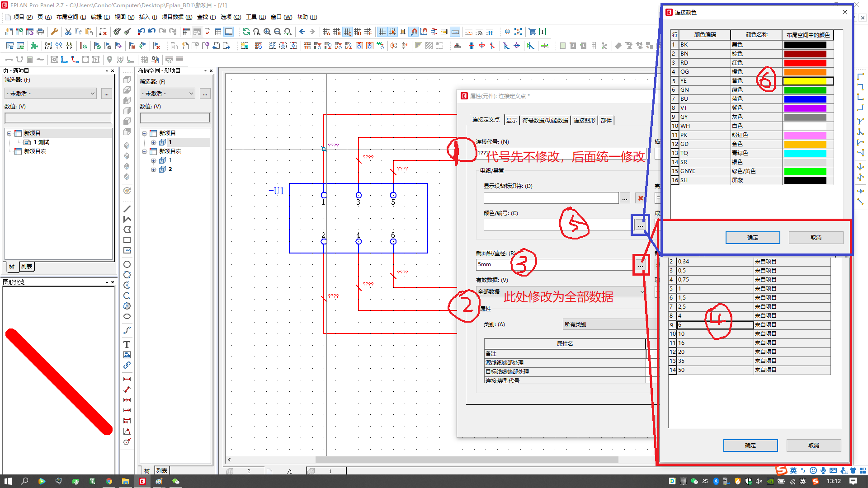This screenshot has width=868, height=488.
Task: Select the Circle drawing tool
Action: pos(127,264)
